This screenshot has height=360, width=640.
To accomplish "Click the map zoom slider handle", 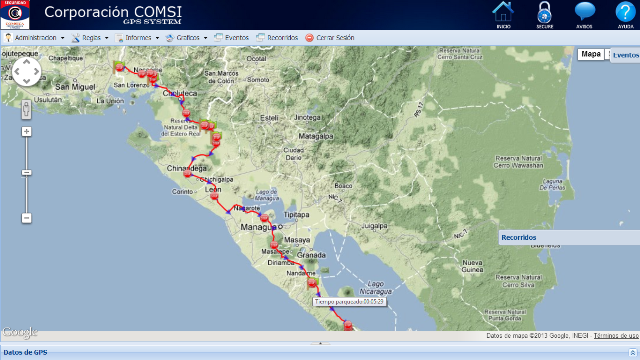I will 27,173.
